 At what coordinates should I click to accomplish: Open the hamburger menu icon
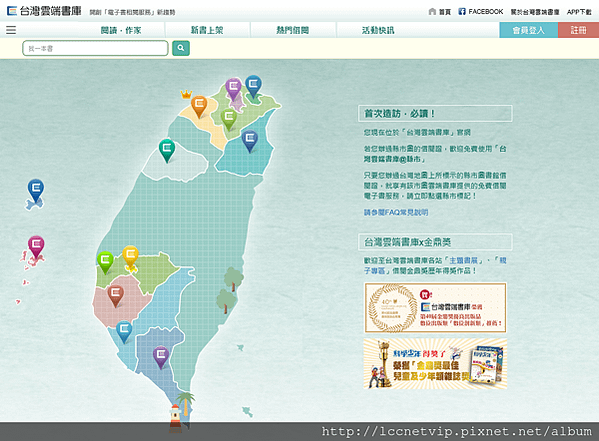11,30
